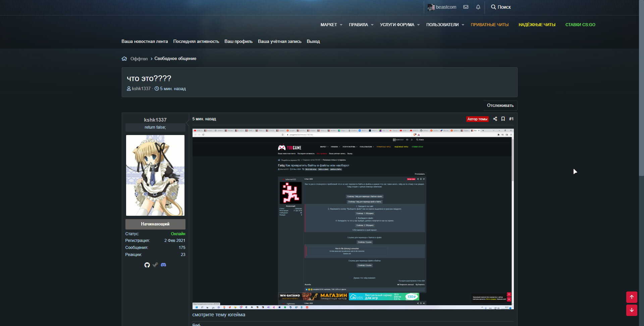Click the share icon on post #1

tap(495, 119)
